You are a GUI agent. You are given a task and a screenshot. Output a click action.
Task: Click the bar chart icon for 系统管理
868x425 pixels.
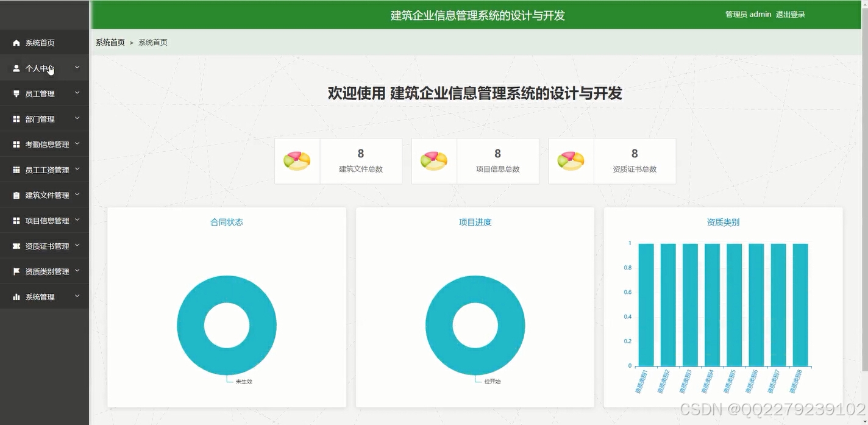tap(16, 296)
